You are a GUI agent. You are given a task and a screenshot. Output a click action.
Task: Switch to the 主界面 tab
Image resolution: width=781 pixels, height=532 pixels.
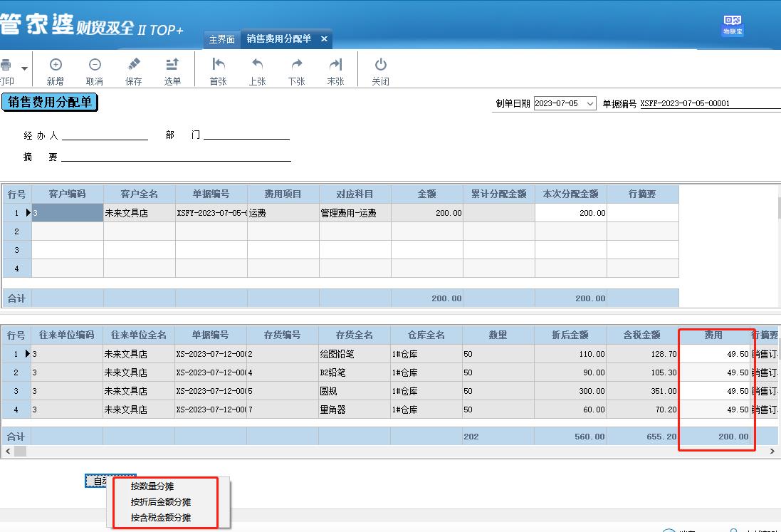click(x=221, y=39)
